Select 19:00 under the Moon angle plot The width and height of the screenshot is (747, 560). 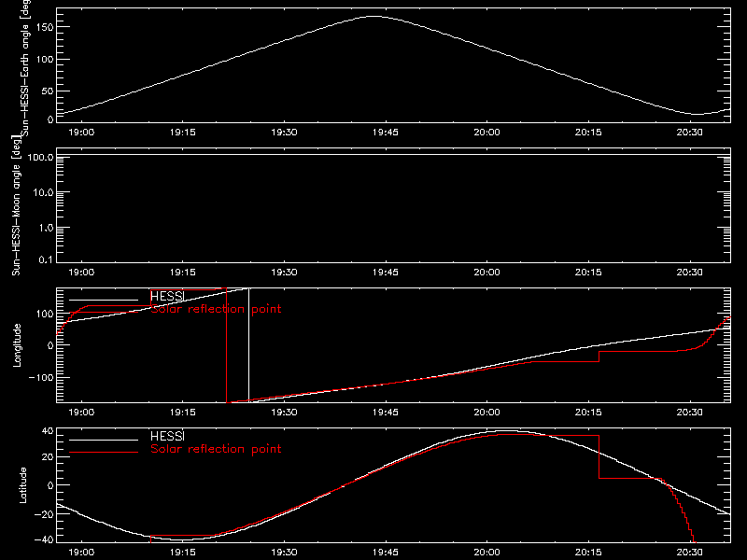coord(81,273)
